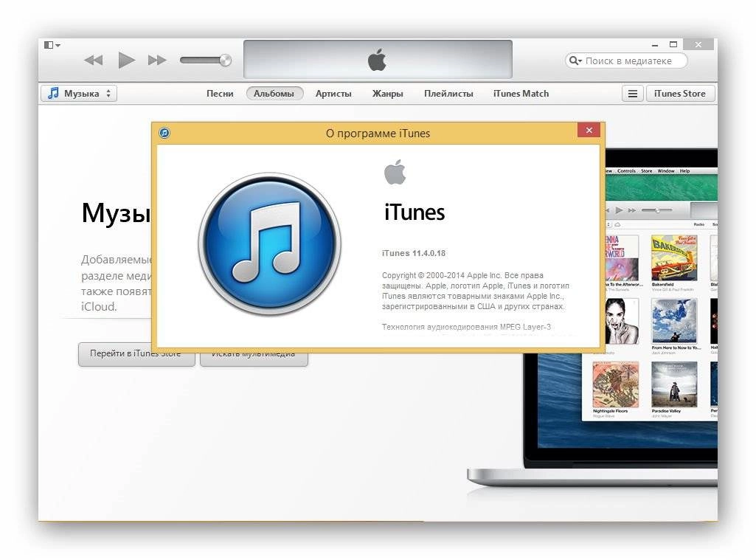The image size is (756, 560).
Task: Open the Музыка library selector dropdown
Action: point(79,94)
